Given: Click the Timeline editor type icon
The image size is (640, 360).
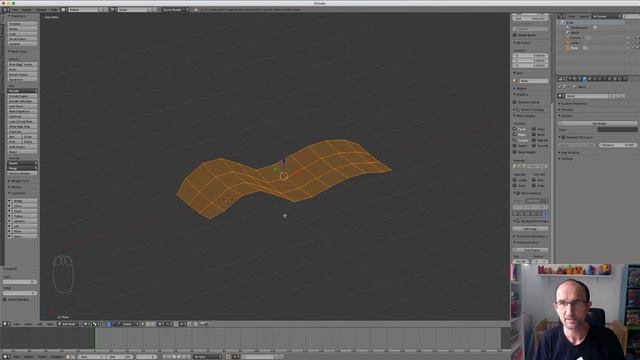Looking at the screenshot, I should (x=6, y=356).
